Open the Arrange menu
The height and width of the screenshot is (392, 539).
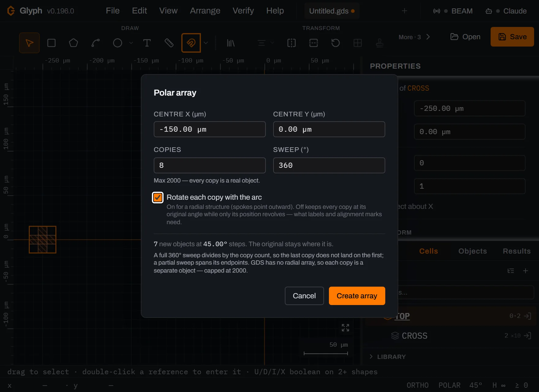(x=205, y=11)
